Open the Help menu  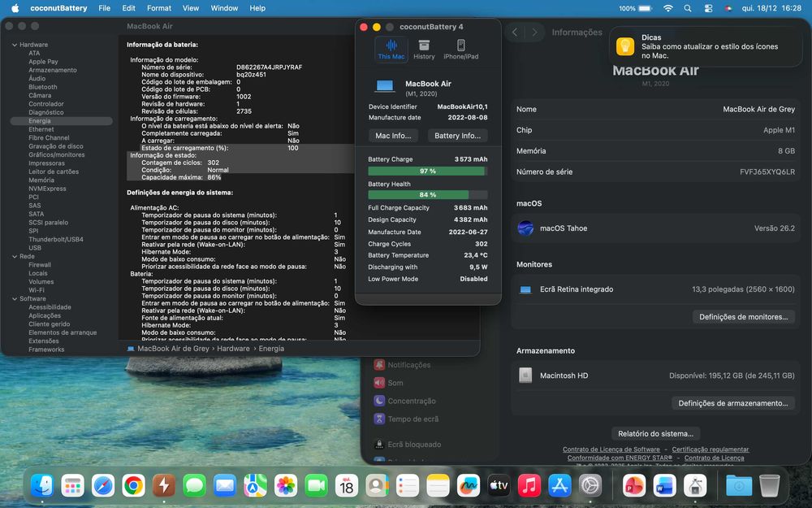pos(257,8)
